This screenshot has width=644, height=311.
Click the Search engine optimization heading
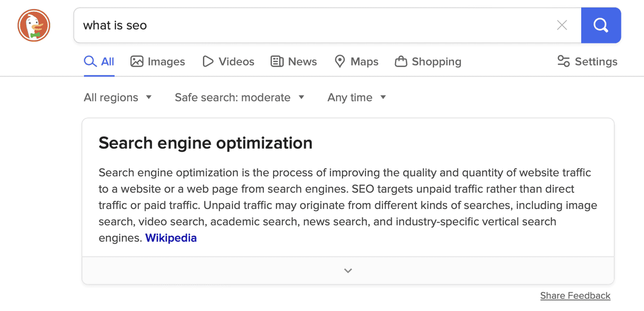(206, 143)
